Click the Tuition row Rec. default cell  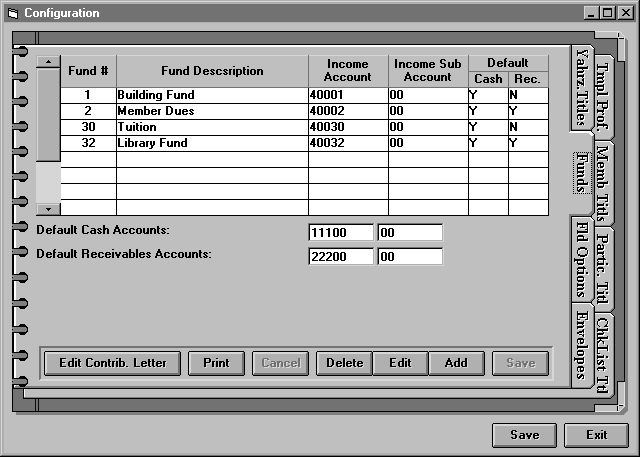[527, 127]
